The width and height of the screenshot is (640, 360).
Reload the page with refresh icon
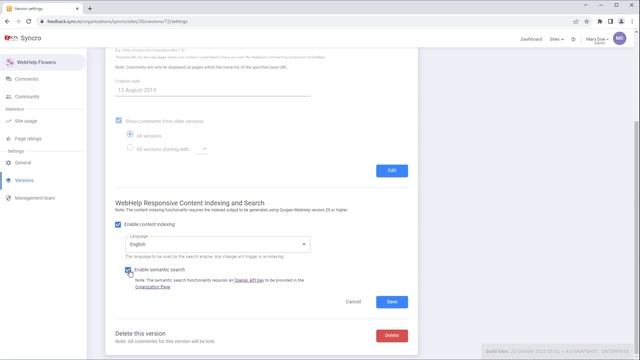pos(29,21)
